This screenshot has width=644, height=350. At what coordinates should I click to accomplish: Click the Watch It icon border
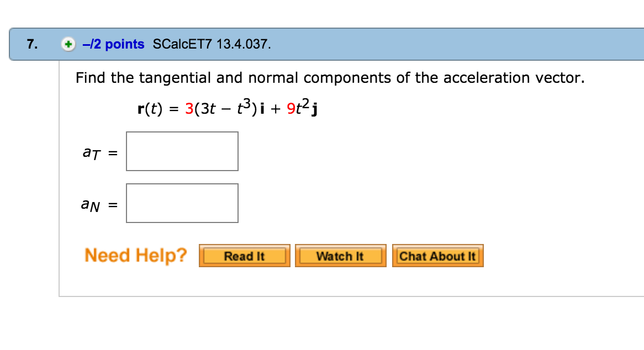tap(340, 255)
